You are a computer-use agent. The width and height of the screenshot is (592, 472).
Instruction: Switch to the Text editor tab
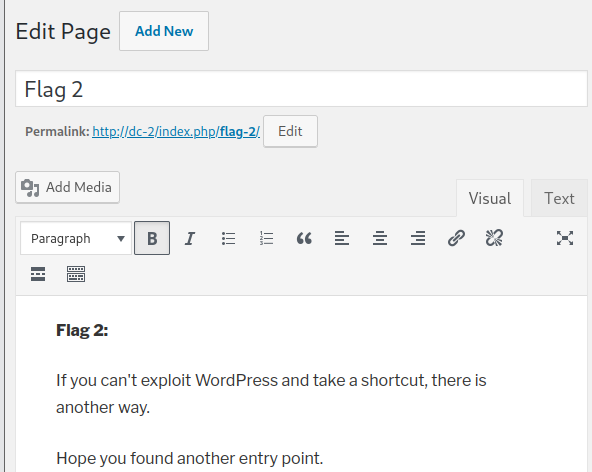point(559,198)
